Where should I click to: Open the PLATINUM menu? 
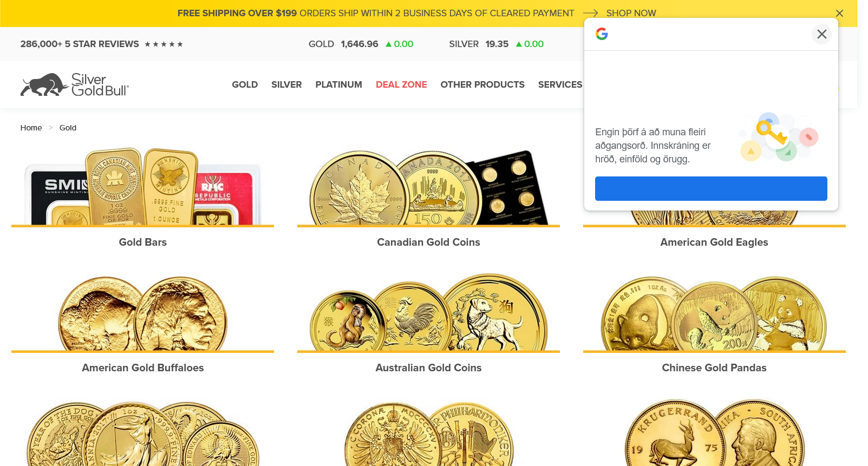pyautogui.click(x=338, y=84)
